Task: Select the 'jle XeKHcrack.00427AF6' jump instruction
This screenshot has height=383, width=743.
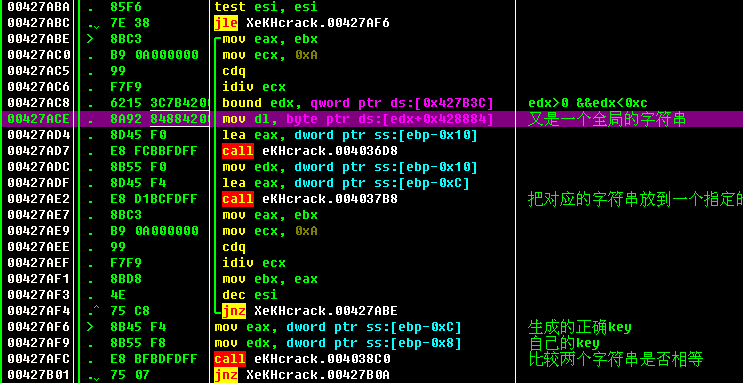Action: click(302, 23)
